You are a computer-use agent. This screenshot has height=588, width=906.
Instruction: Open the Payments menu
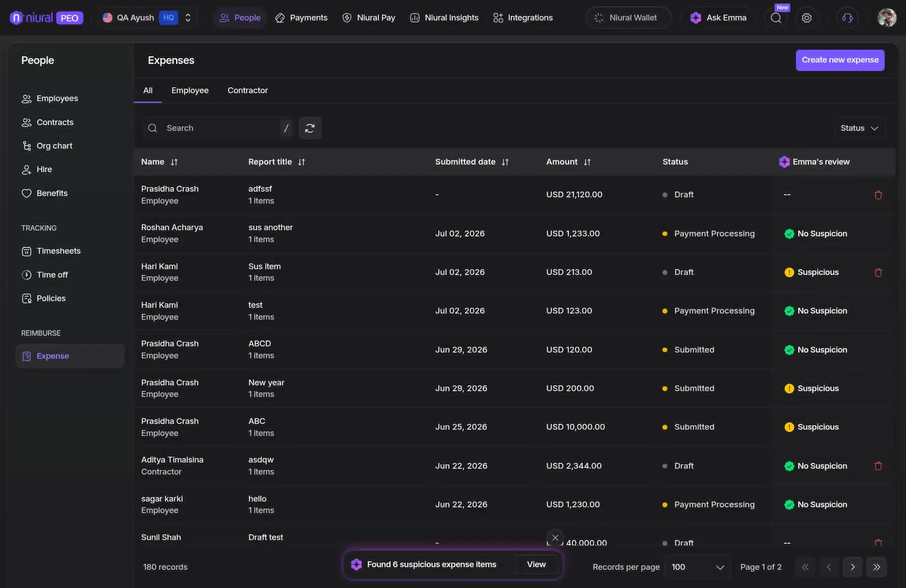(301, 18)
